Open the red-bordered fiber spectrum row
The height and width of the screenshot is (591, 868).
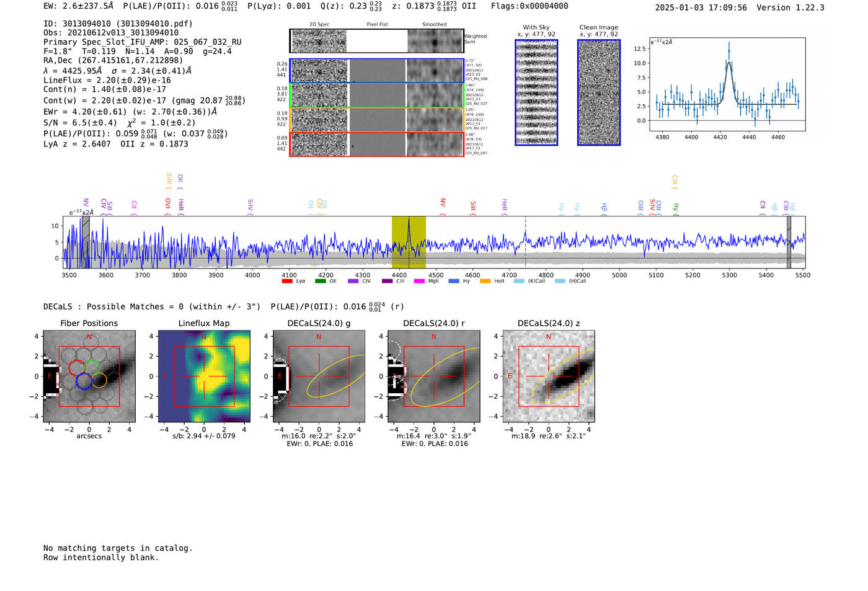coord(377,144)
